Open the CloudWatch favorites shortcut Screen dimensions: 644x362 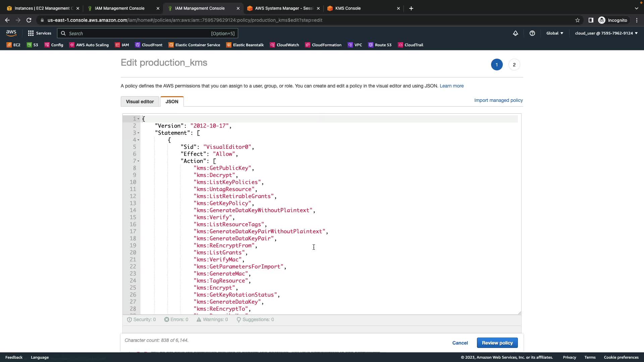[x=284, y=45]
